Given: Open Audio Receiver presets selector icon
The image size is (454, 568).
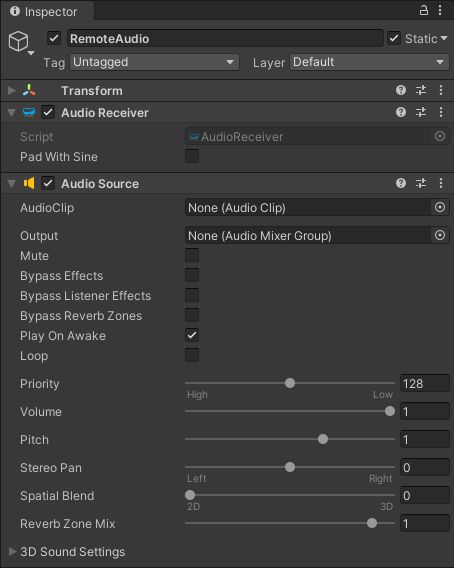Looking at the screenshot, I should 421,112.
